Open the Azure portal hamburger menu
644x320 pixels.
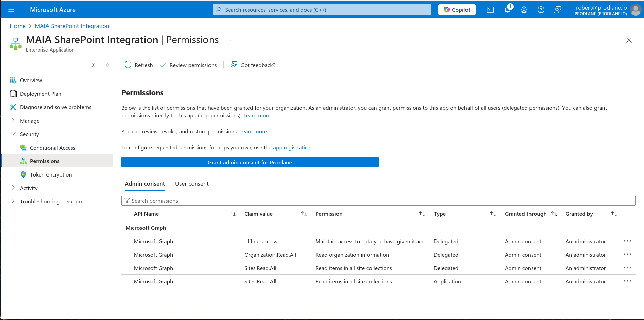click(11, 10)
